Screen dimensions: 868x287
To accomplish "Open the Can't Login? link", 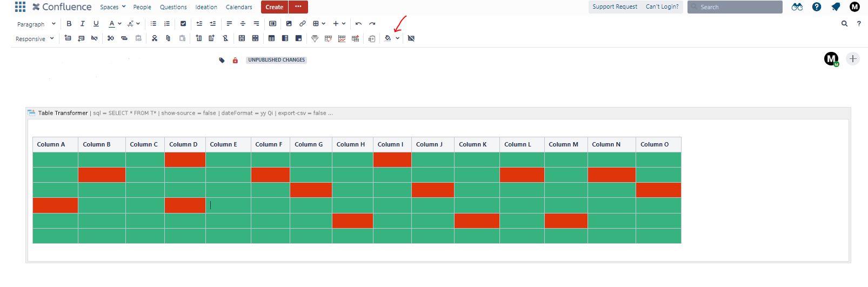I will coord(662,6).
